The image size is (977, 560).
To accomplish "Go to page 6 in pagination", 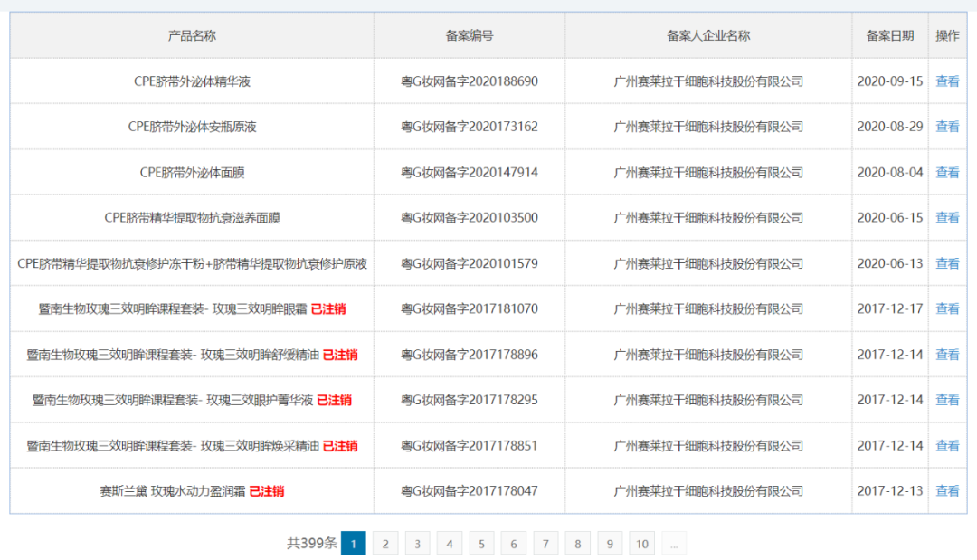I will coord(514,543).
